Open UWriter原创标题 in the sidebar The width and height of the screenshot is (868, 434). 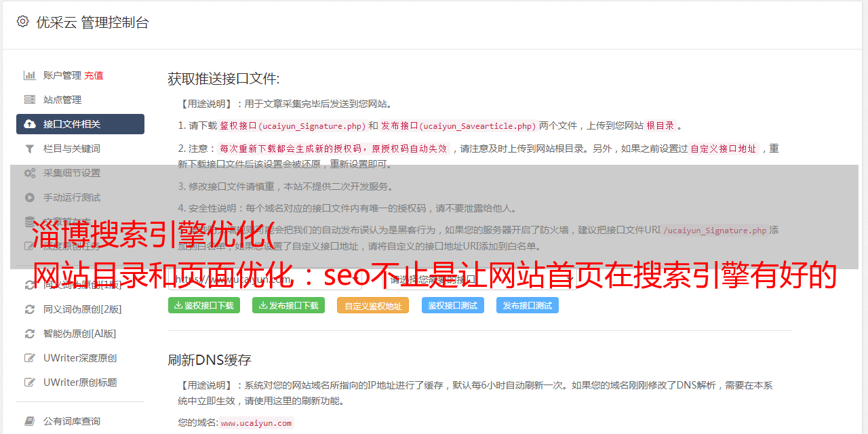click(80, 382)
